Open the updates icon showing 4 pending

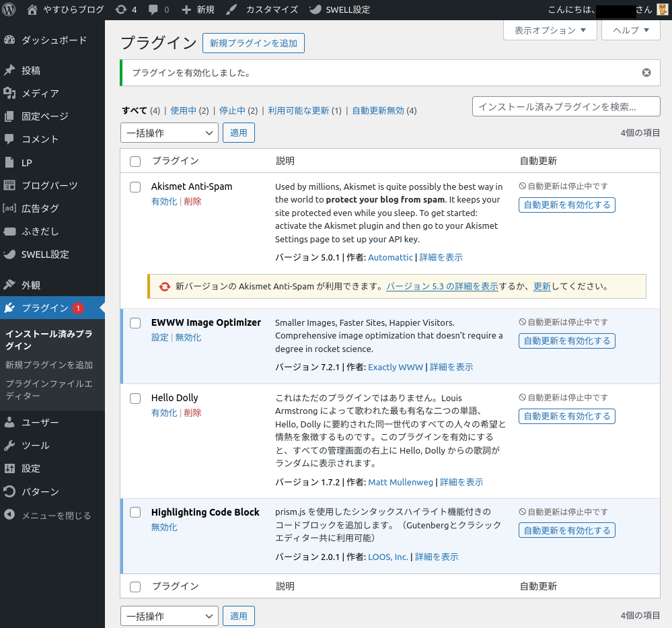pos(120,9)
